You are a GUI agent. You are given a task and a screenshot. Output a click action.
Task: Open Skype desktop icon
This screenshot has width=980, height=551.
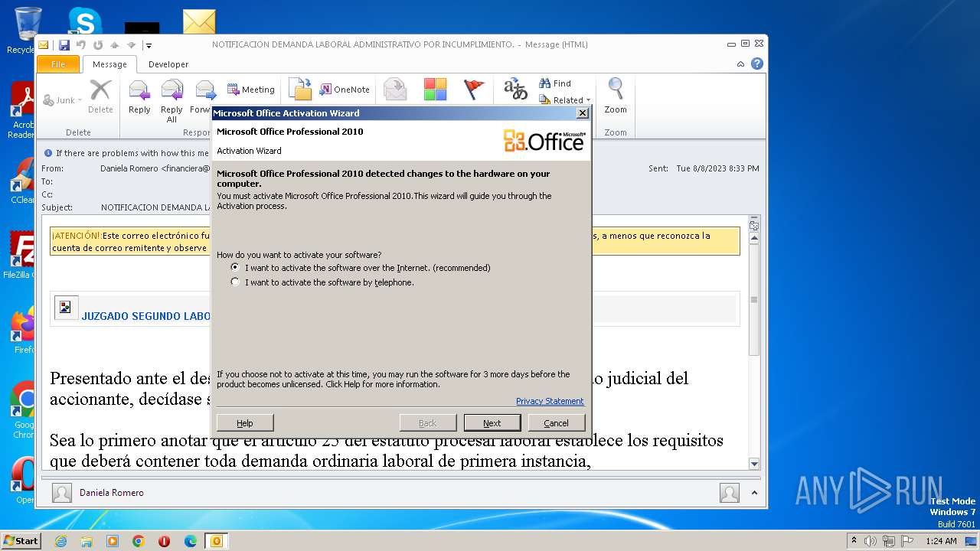[84, 21]
